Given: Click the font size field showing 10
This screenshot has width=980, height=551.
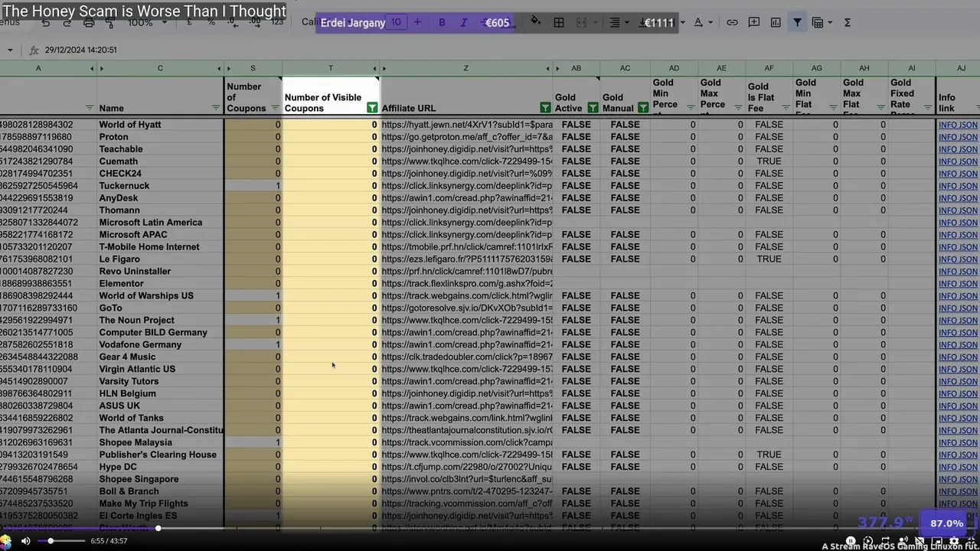Looking at the screenshot, I should (396, 22).
